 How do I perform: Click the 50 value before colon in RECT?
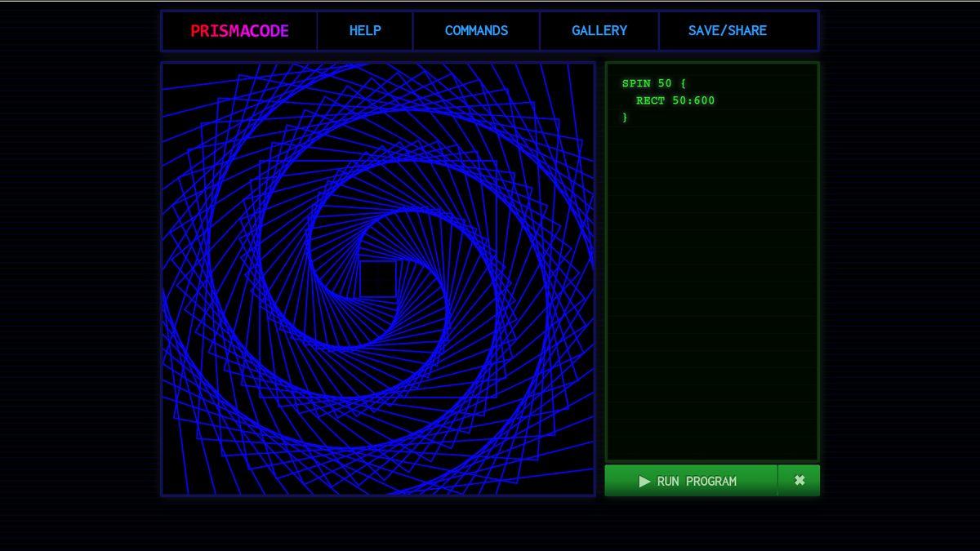tap(679, 100)
